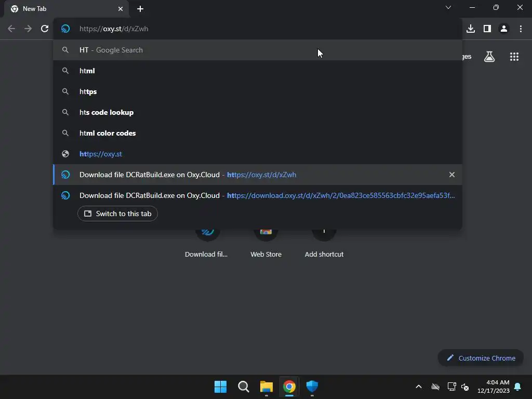Pick the 'html color codes' suggestion
Viewport: 532px width, 399px height.
pyautogui.click(x=258, y=133)
